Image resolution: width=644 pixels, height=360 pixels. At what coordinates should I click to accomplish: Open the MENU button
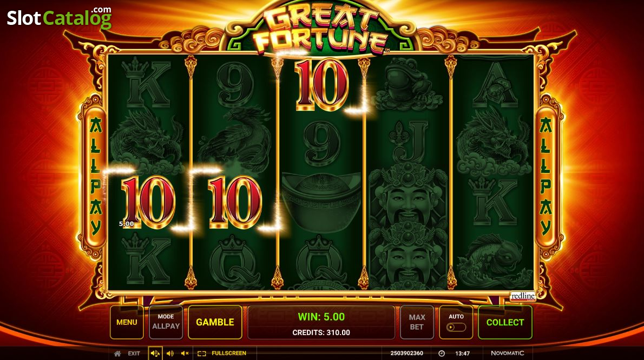pos(127,322)
